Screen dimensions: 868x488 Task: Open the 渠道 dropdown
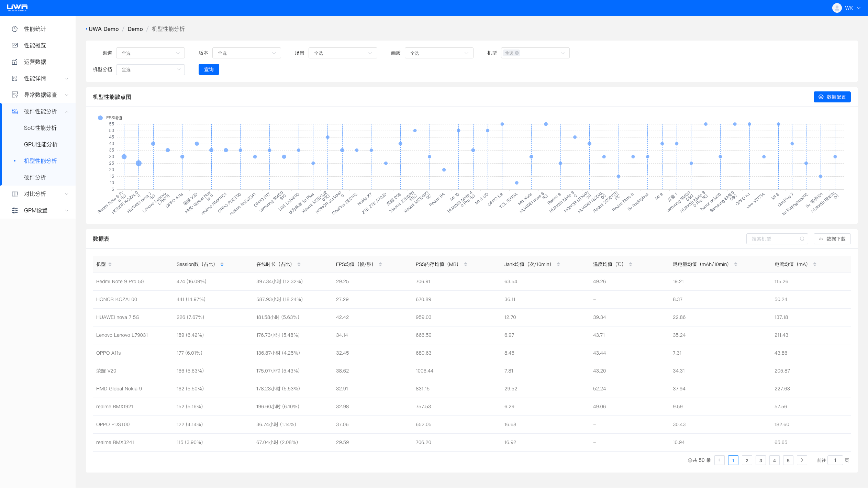click(150, 53)
